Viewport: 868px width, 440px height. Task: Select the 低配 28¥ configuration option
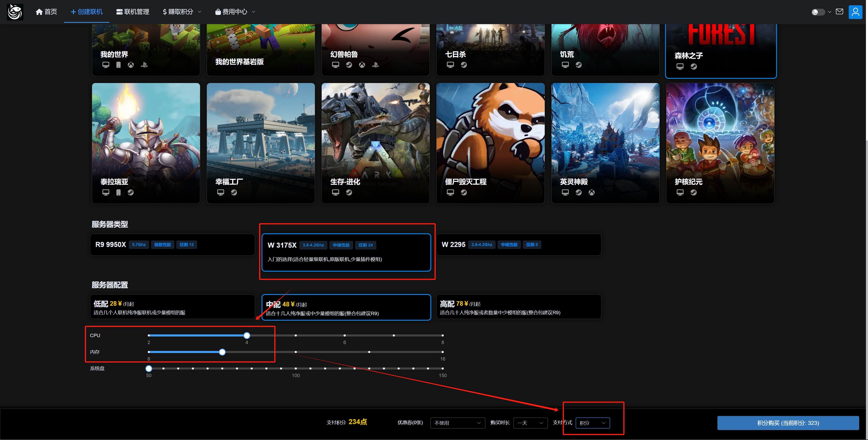coord(172,307)
